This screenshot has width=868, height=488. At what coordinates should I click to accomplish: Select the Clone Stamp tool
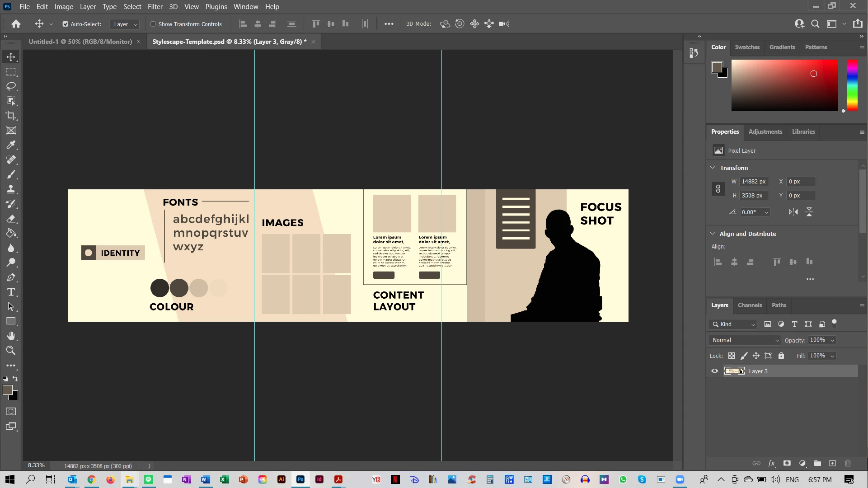point(11,189)
